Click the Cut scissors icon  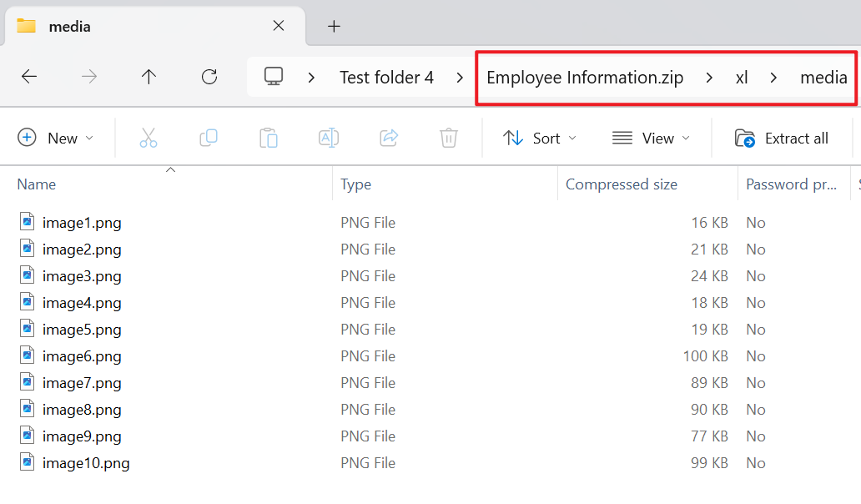point(149,138)
